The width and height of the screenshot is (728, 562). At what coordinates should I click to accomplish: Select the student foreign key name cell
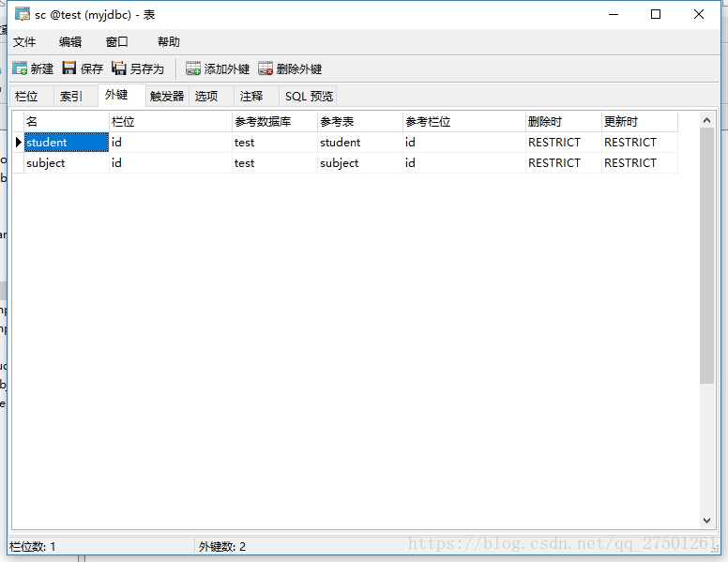[x=67, y=142]
